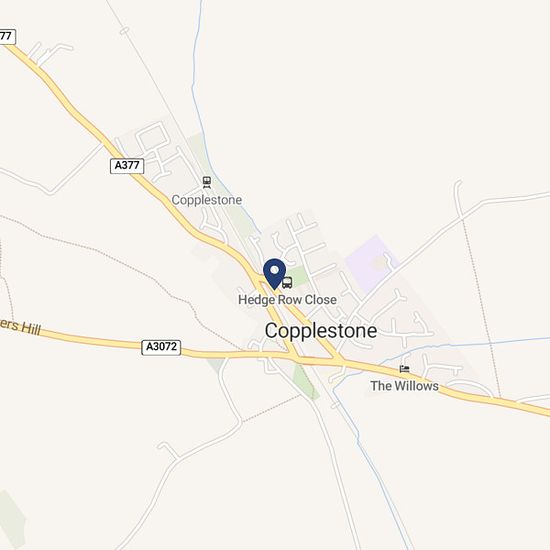Click the partial A377 shield in the corner

pos(7,36)
